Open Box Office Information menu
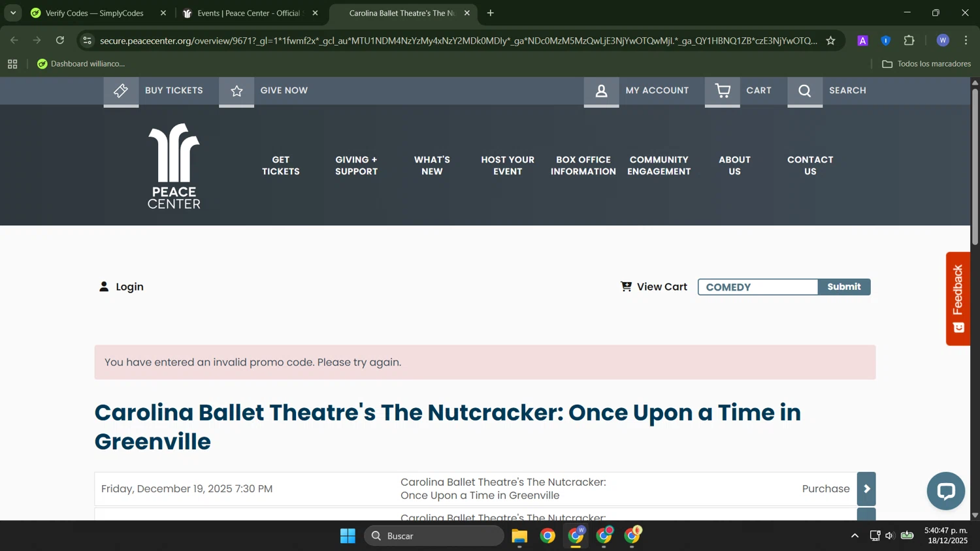The height and width of the screenshot is (551, 980). point(583,166)
